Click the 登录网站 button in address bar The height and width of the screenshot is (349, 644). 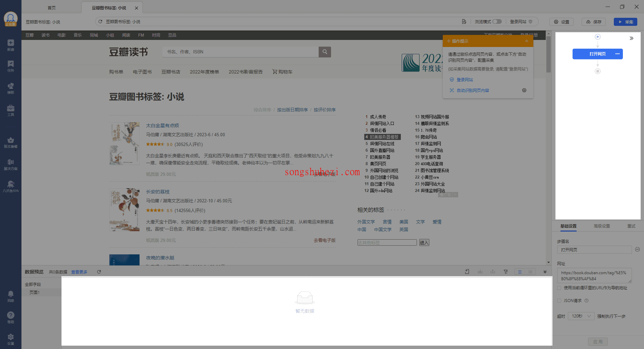point(521,21)
